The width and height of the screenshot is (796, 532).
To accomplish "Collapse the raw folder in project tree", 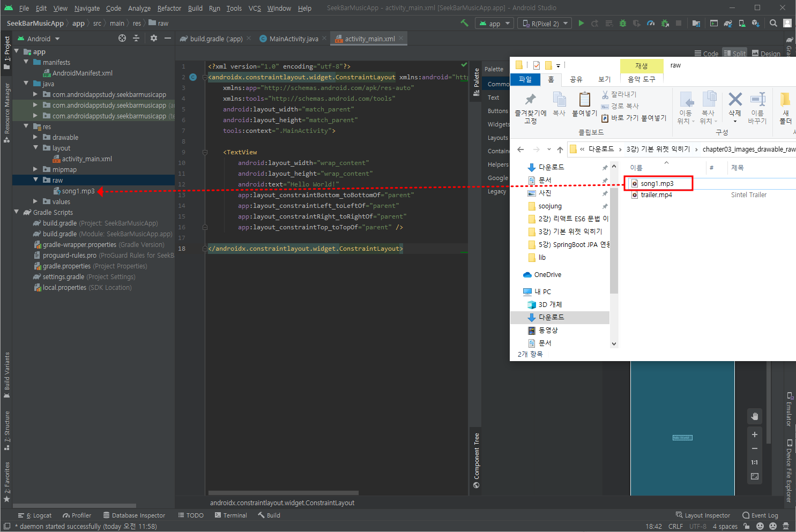I will [x=36, y=180].
